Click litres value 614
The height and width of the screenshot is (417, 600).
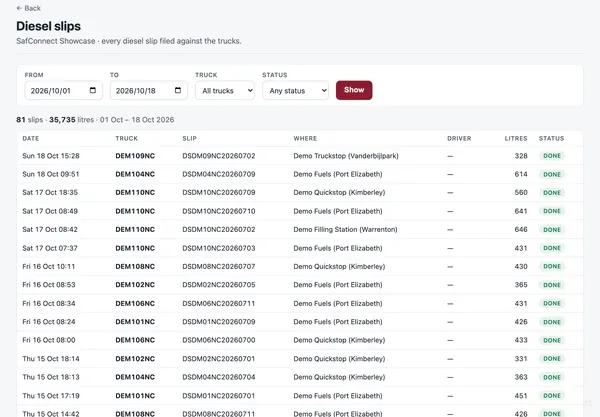pyautogui.click(x=521, y=174)
